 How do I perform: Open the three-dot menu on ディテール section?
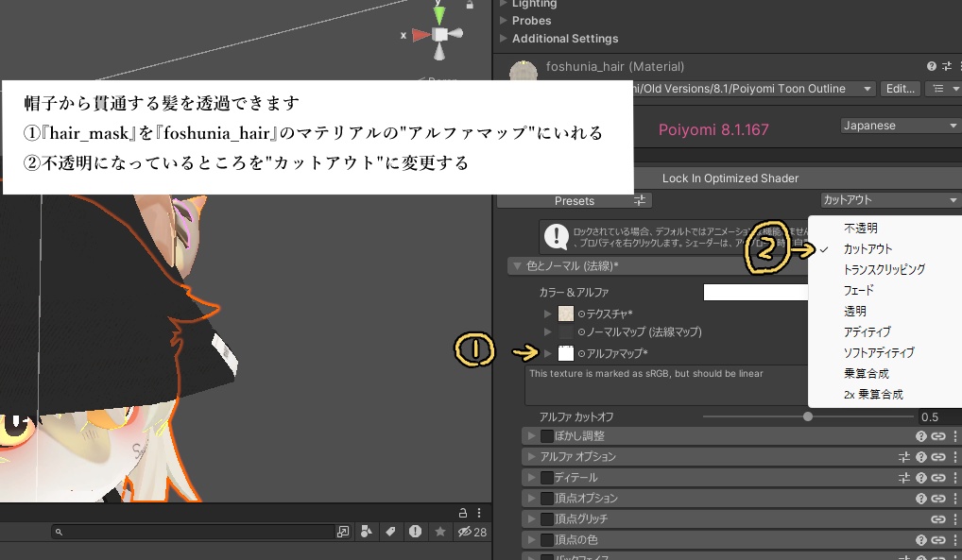pos(953,477)
